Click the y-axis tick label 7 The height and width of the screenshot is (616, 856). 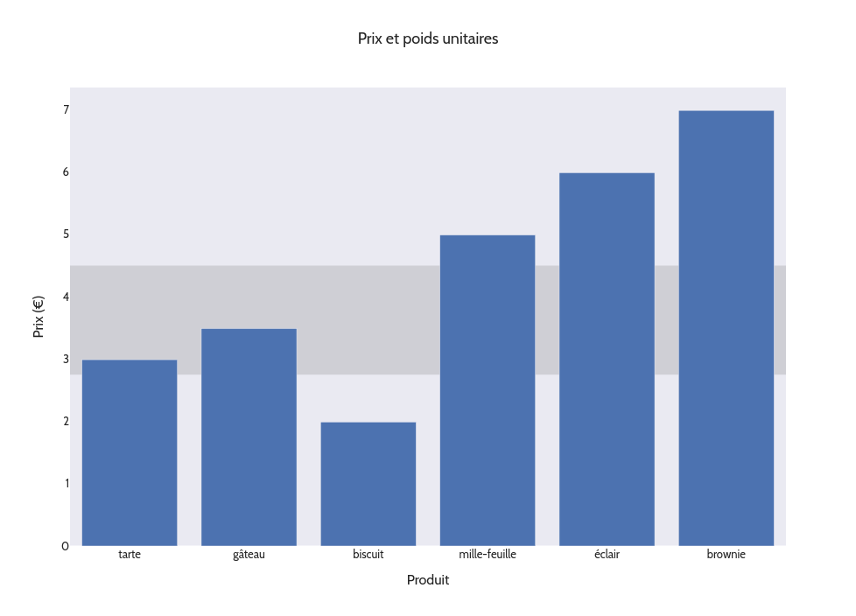coord(65,110)
